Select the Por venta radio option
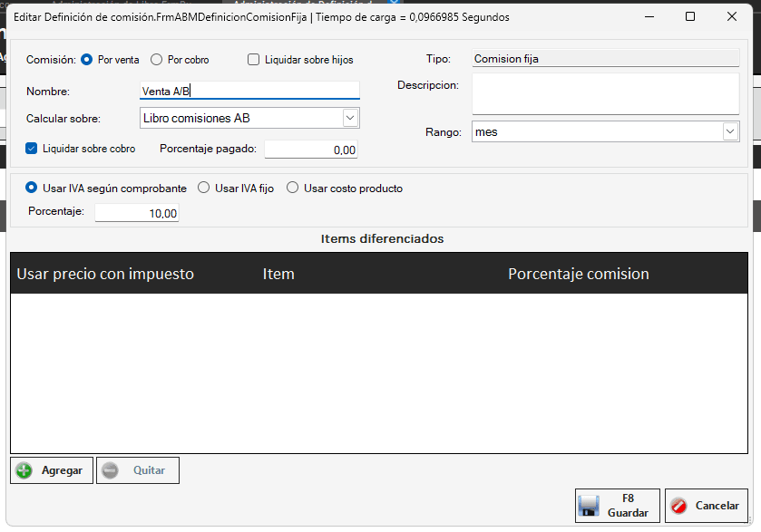This screenshot has width=761, height=532. (x=87, y=60)
